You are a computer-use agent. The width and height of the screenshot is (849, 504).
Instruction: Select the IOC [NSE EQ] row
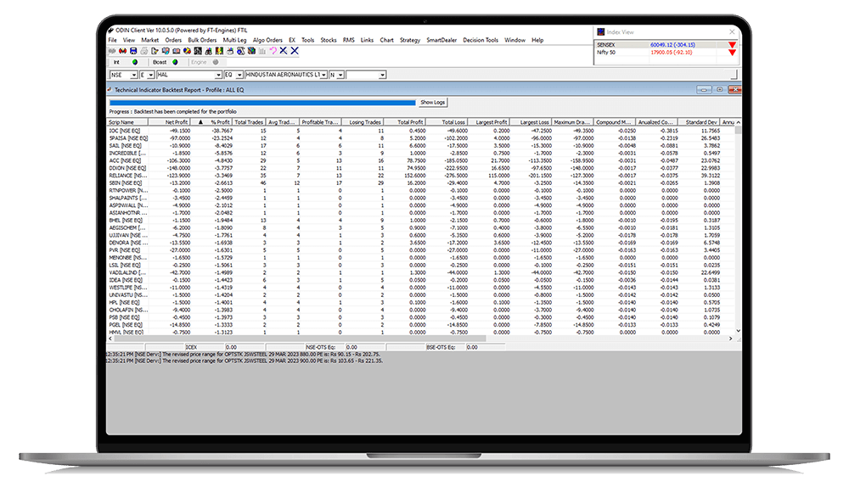click(x=421, y=131)
